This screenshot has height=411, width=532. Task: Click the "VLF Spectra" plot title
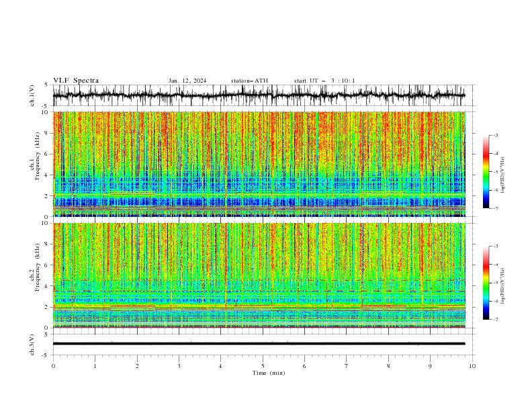(x=76, y=81)
